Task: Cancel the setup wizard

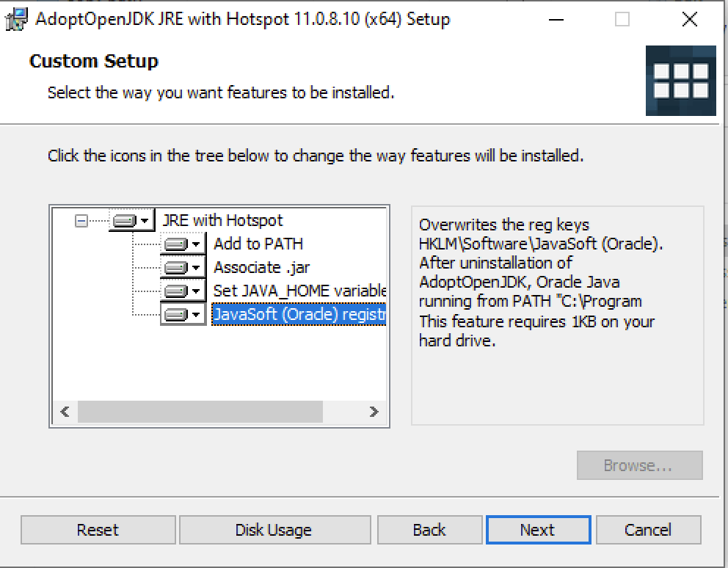Action: (x=648, y=530)
